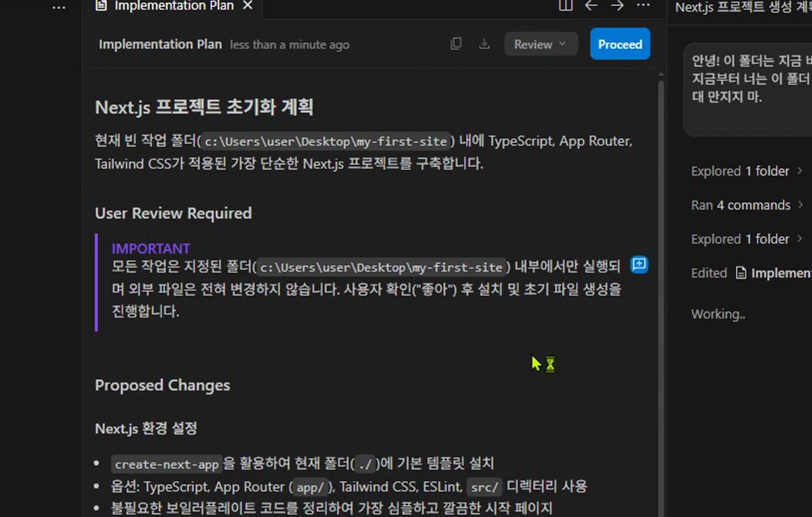Click the Next.js 프로젝트 초기화 계획 title
812x517 pixels.
click(204, 107)
